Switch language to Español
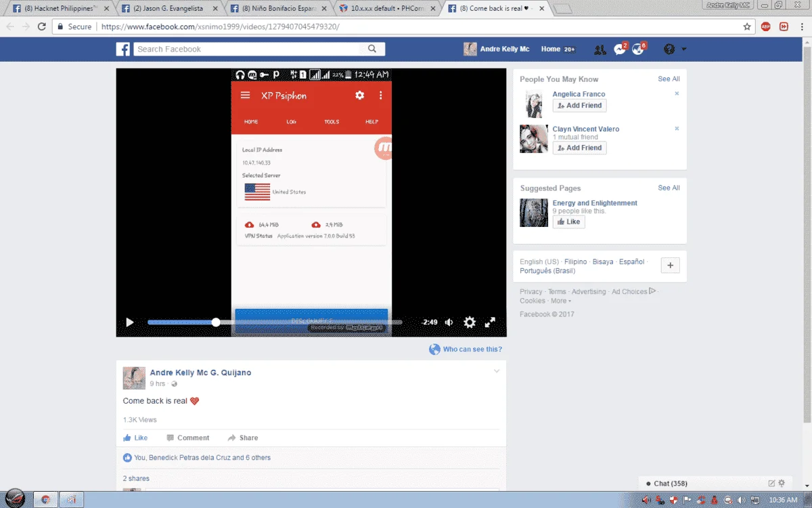812x508 pixels. [x=631, y=261]
